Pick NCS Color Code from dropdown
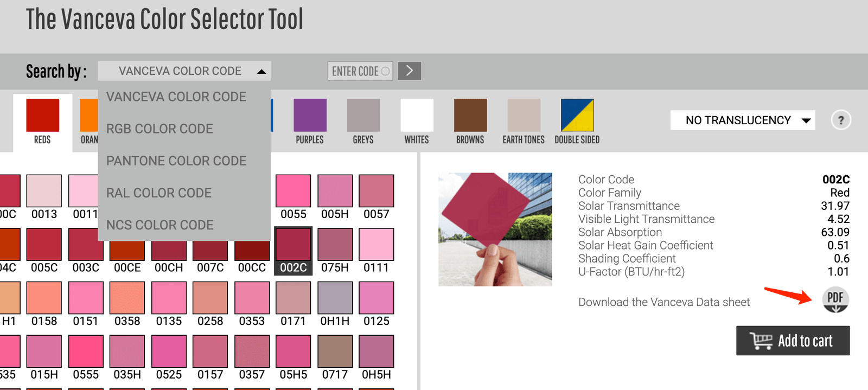This screenshot has height=390, width=868. pos(160,225)
